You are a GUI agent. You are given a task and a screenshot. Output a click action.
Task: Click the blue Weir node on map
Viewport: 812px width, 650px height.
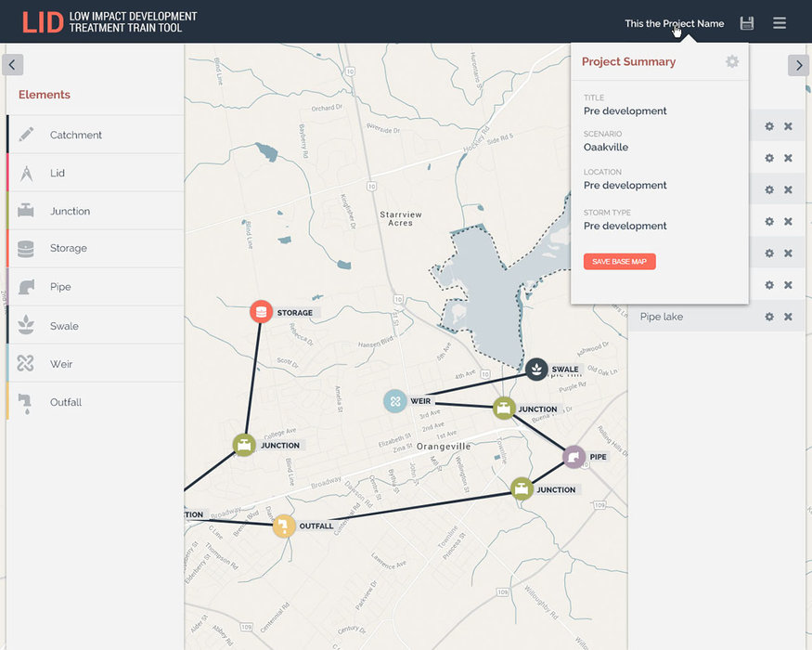(395, 401)
